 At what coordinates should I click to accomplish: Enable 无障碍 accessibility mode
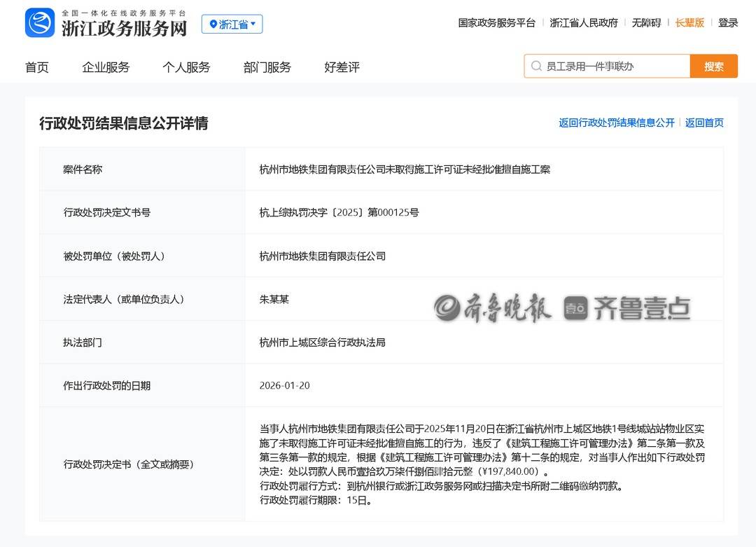click(646, 22)
